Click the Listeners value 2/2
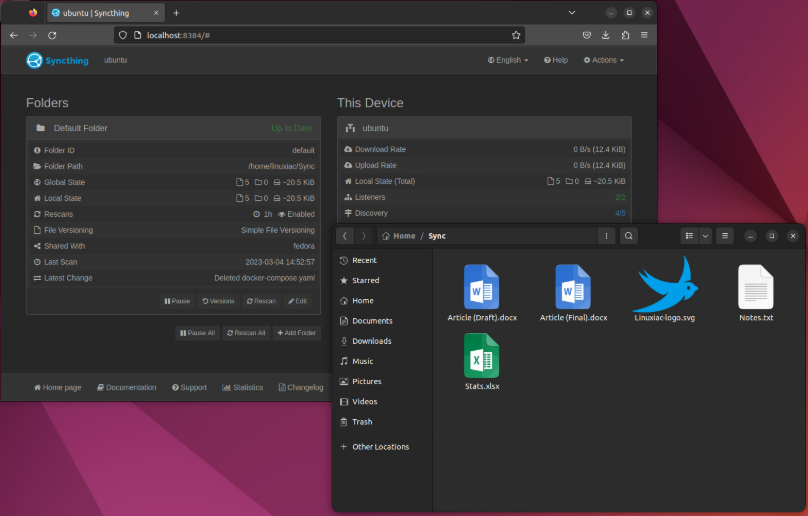 click(x=620, y=197)
